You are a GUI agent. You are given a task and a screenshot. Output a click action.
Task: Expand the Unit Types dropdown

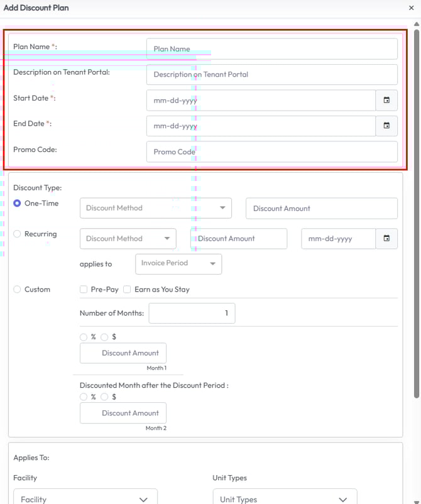click(284, 499)
